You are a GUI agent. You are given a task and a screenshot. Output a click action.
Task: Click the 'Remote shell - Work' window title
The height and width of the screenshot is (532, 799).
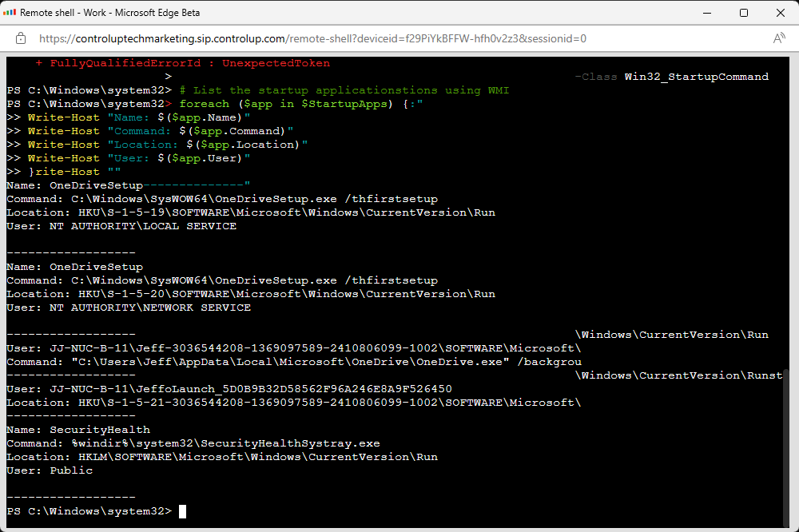[x=110, y=13]
